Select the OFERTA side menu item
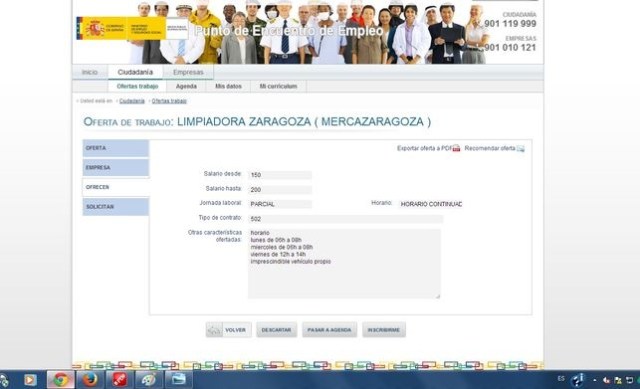Viewport: 640px width, 389px height. pos(116,148)
